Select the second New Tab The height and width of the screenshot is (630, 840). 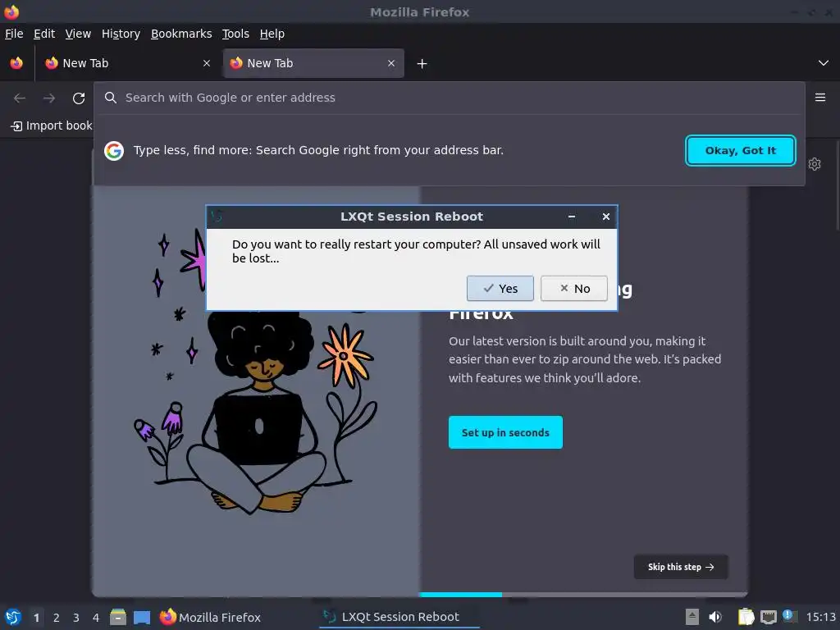313,63
